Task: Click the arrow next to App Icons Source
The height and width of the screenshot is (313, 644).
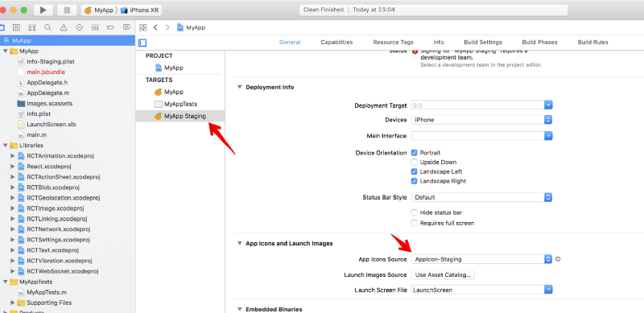Action: (558, 259)
